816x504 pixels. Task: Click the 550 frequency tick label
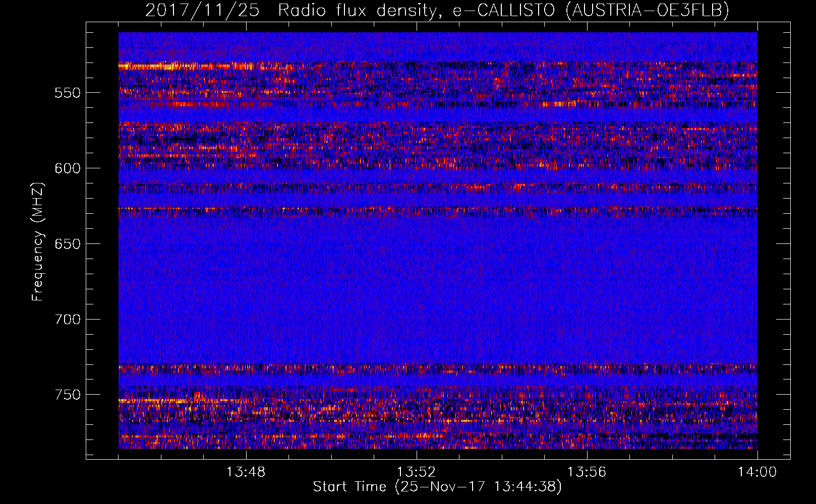[x=68, y=93]
